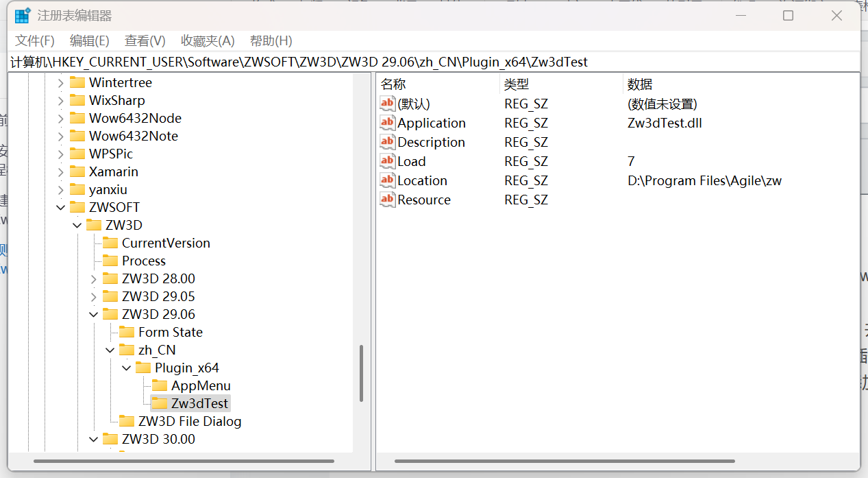The width and height of the screenshot is (868, 478).
Task: Open the 收藏夹(A) menu
Action: [x=208, y=40]
